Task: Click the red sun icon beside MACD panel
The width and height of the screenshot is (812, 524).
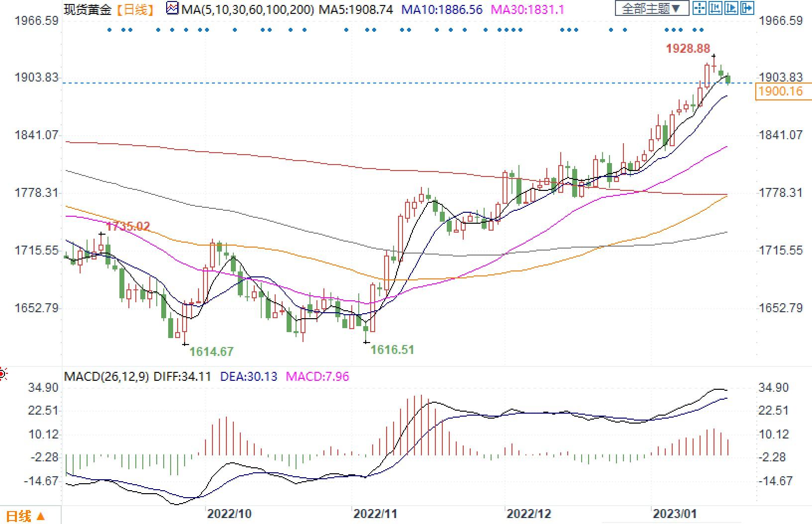Action: pyautogui.click(x=2, y=373)
